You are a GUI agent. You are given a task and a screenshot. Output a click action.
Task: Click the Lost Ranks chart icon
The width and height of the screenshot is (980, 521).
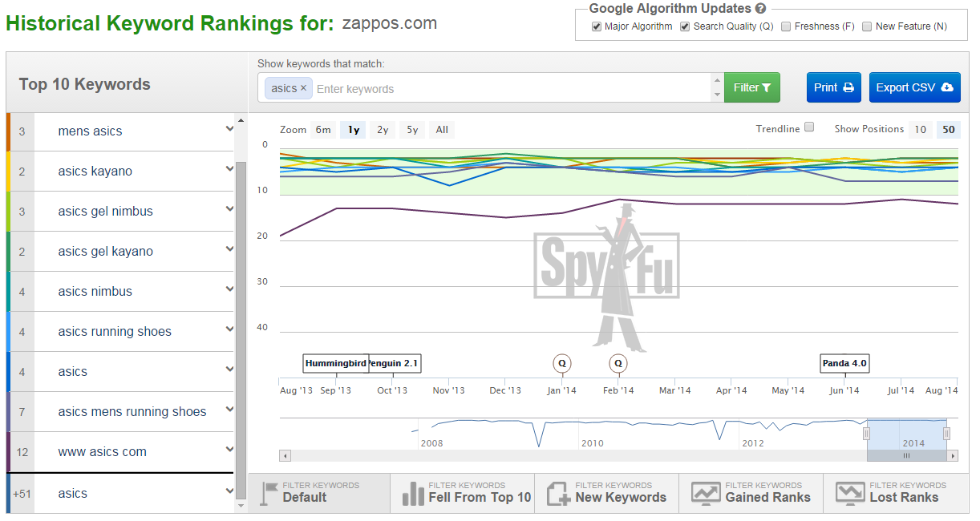coord(849,493)
